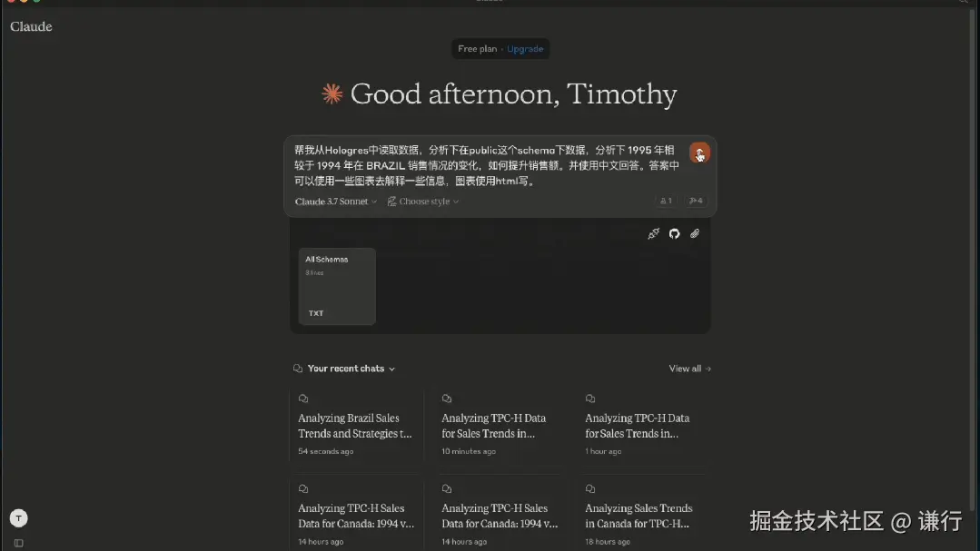Viewport: 980px width, 551px height.
Task: Click the paperclip attach file icon
Action: point(695,233)
